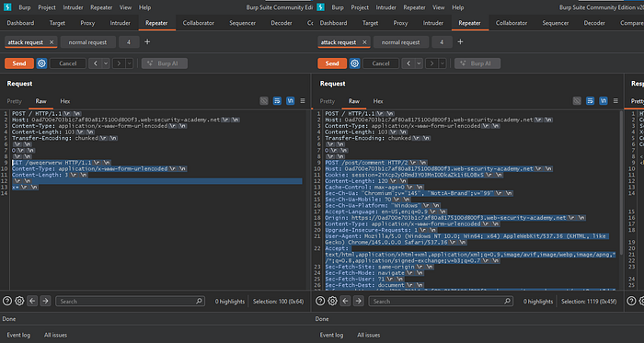Open Sequencer tab in right window

556,23
